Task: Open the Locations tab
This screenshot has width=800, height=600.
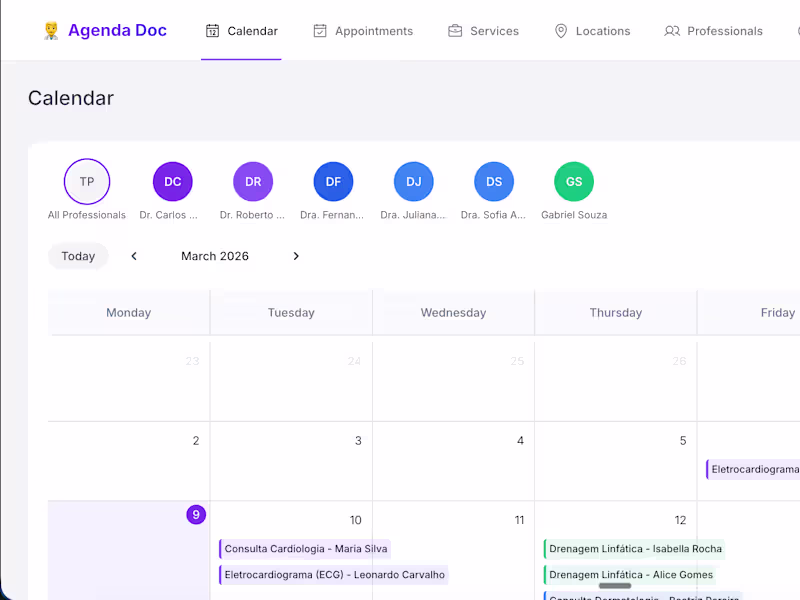Action: 592,31
